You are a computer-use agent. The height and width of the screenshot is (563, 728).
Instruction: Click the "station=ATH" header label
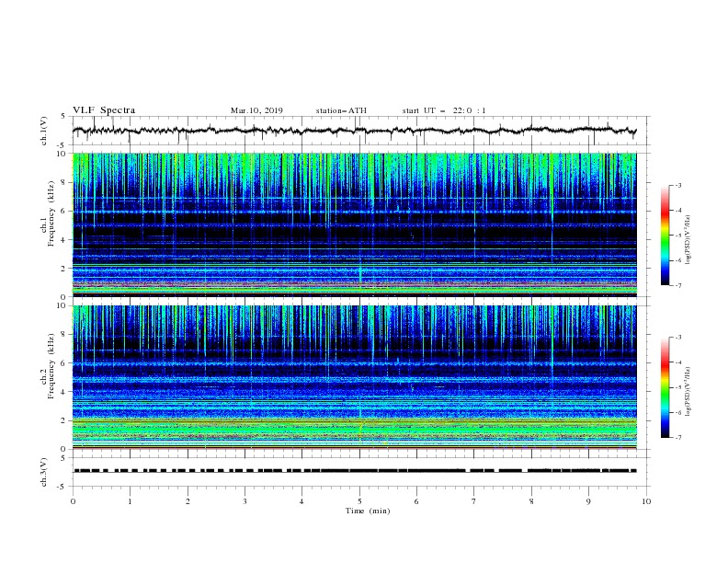[x=341, y=110]
